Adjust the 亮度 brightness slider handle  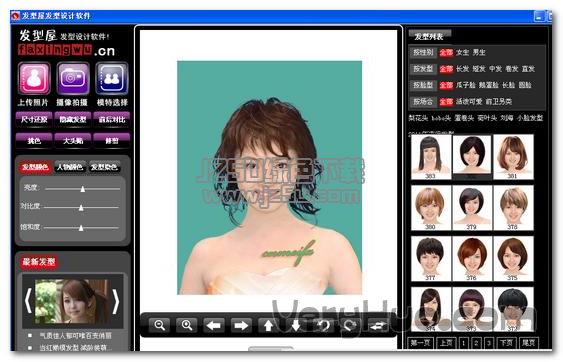click(83, 189)
